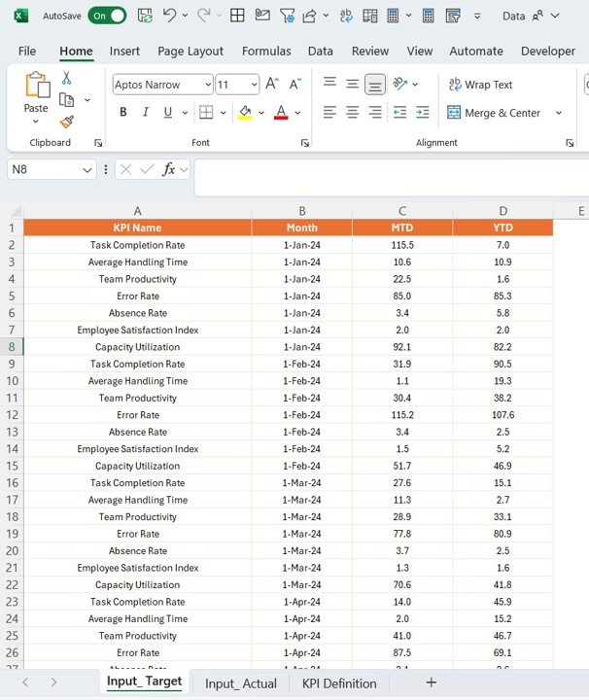589x700 pixels.
Task: Switch to the Insert ribbon tab
Action: (x=124, y=51)
